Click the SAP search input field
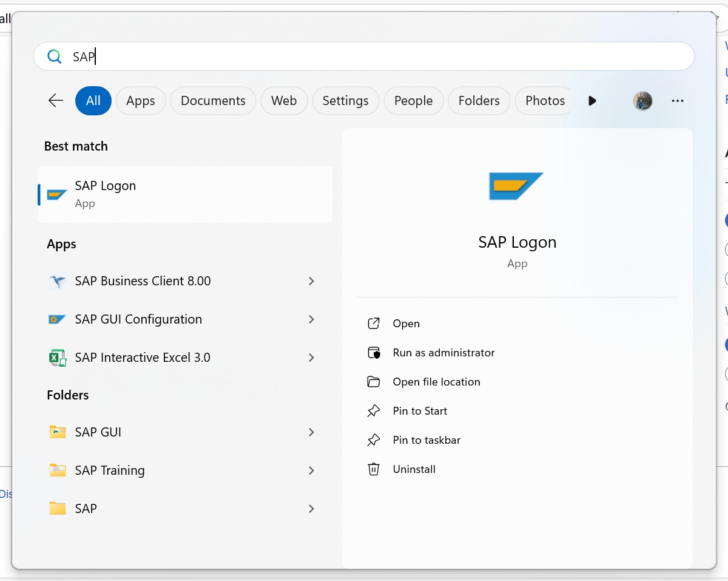This screenshot has width=728, height=581. [x=364, y=56]
